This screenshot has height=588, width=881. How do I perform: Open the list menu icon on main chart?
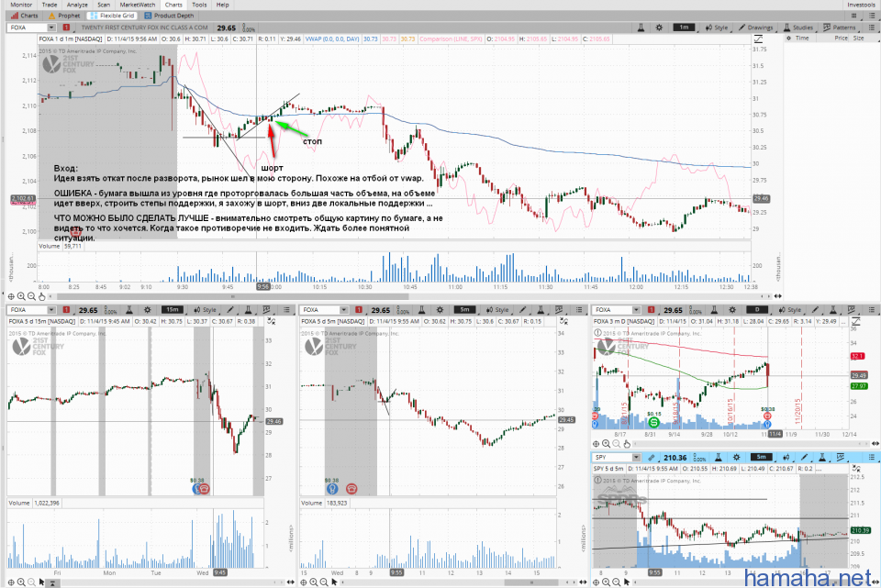coord(872,28)
